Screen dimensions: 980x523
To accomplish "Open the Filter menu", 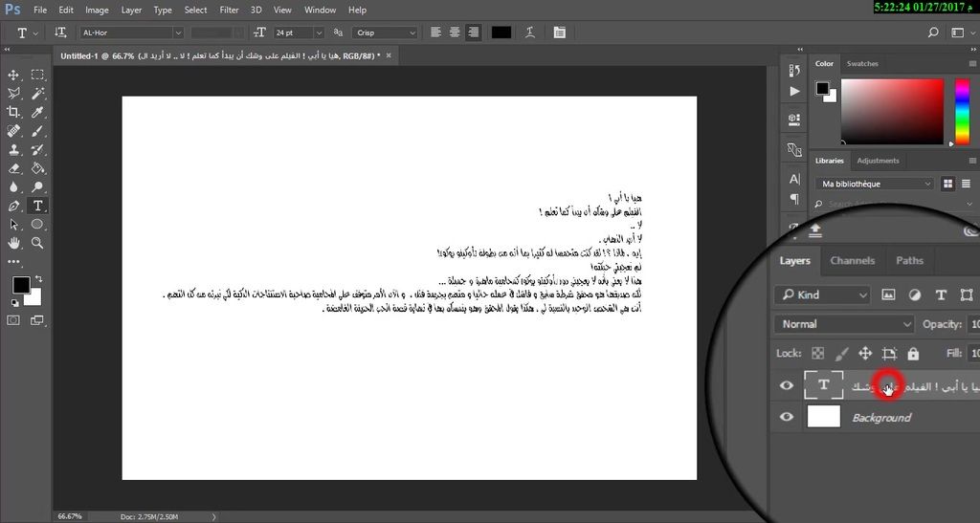I will (x=229, y=10).
